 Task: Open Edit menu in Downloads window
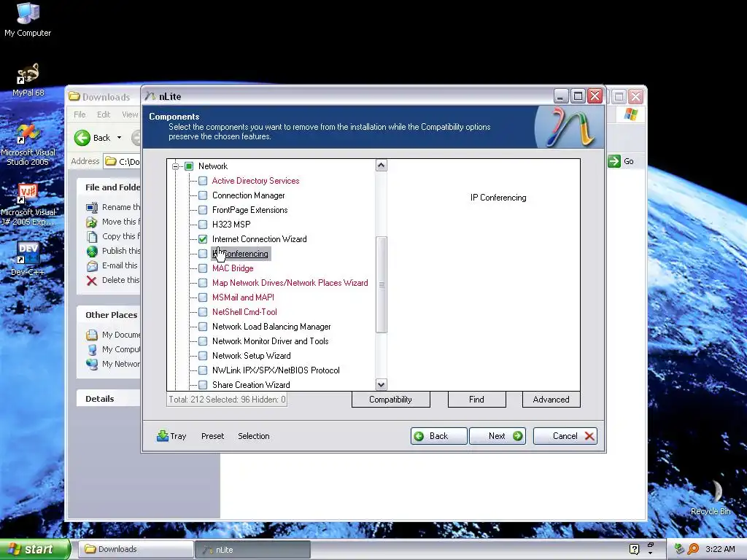pos(104,114)
